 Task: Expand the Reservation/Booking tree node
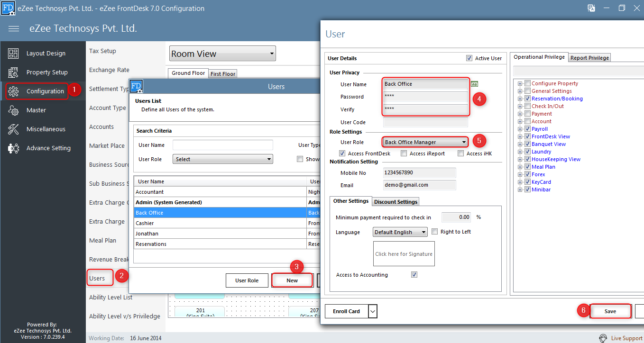(x=520, y=99)
